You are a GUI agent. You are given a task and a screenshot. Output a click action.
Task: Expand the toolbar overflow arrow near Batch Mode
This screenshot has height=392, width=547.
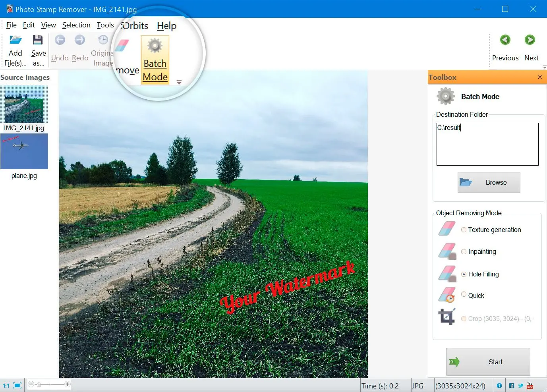point(179,82)
